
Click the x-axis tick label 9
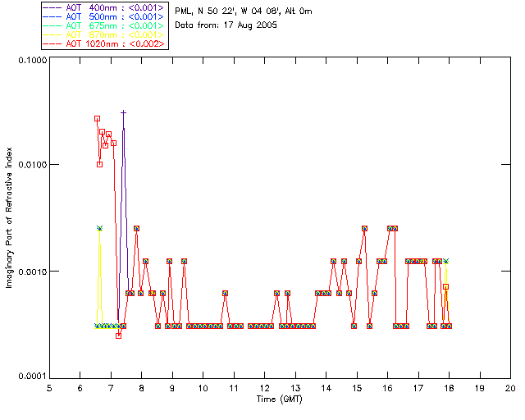pyautogui.click(x=172, y=388)
